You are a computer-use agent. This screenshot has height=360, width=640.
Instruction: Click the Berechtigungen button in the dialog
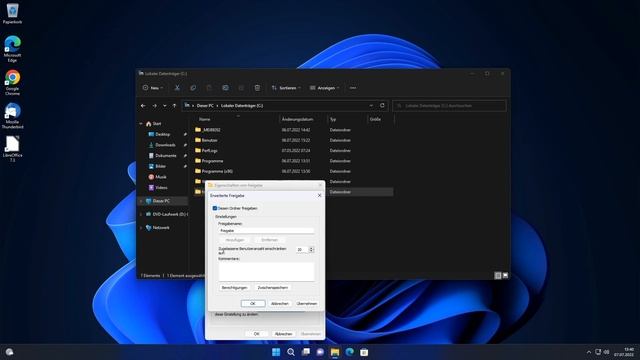[x=234, y=287]
